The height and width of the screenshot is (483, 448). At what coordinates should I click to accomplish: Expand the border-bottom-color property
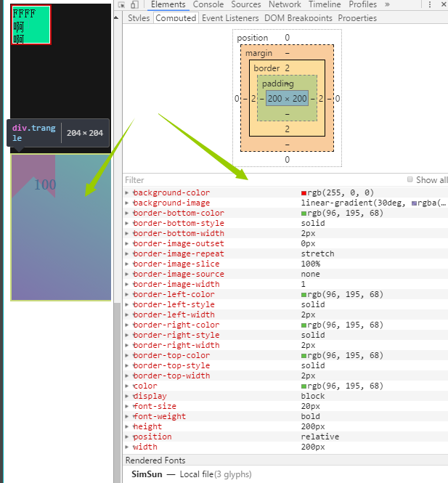(x=127, y=213)
